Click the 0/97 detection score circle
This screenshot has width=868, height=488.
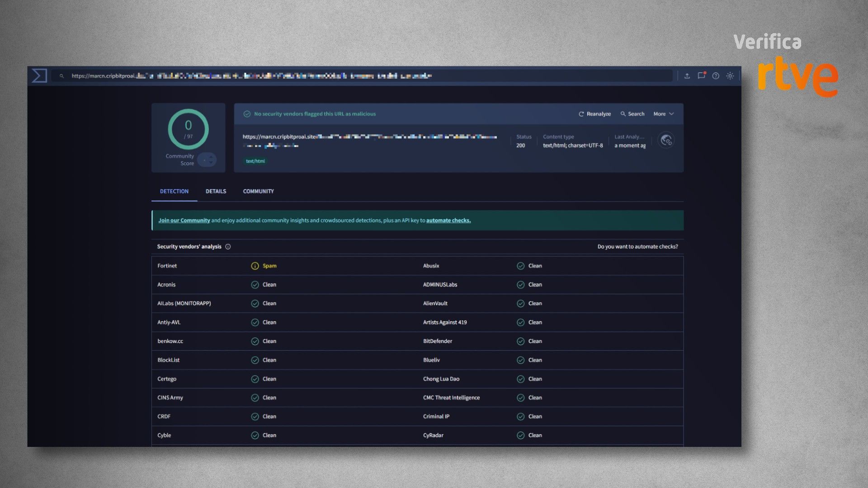[x=188, y=129]
